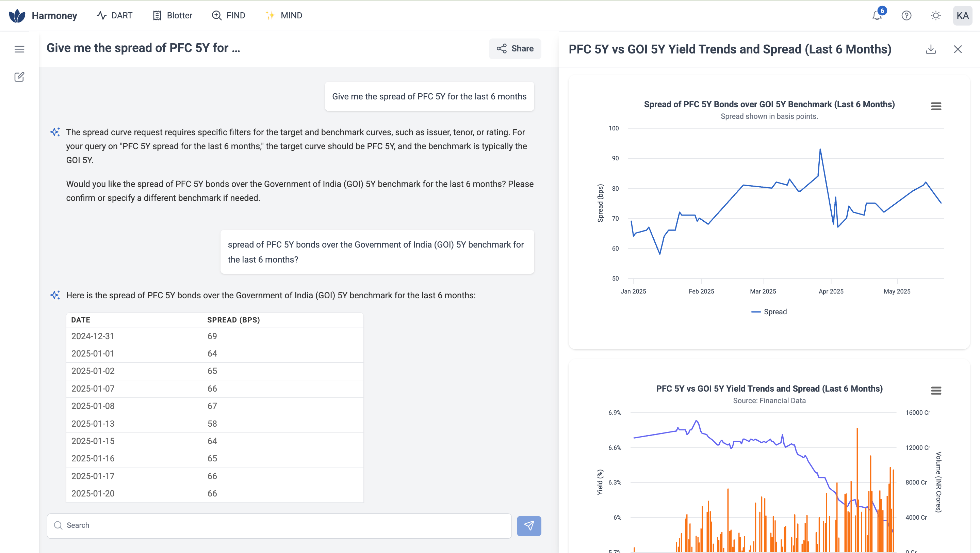Focus the Search message input field

(279, 526)
